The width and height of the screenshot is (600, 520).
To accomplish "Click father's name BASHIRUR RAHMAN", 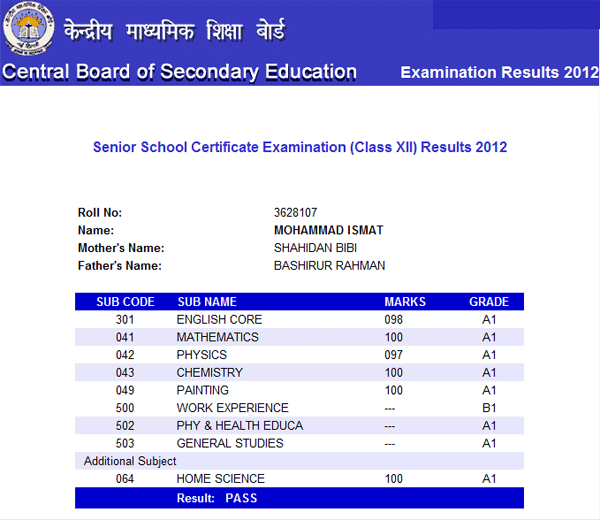I will [329, 266].
